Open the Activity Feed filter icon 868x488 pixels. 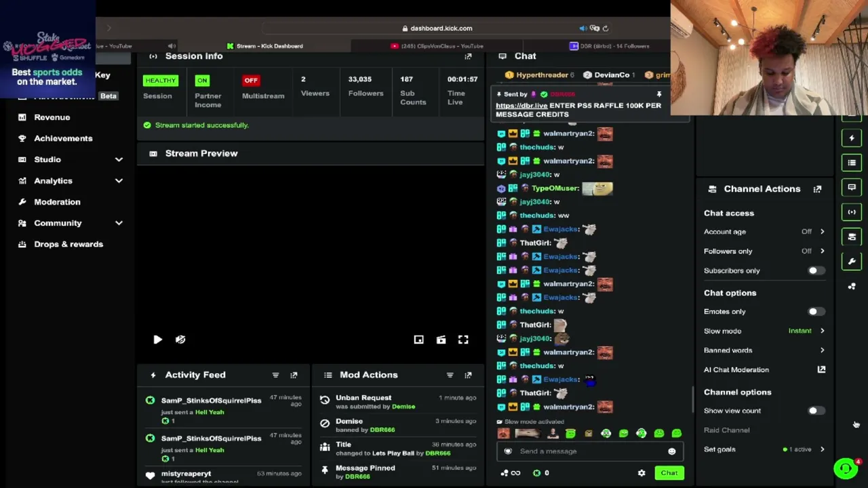point(275,375)
